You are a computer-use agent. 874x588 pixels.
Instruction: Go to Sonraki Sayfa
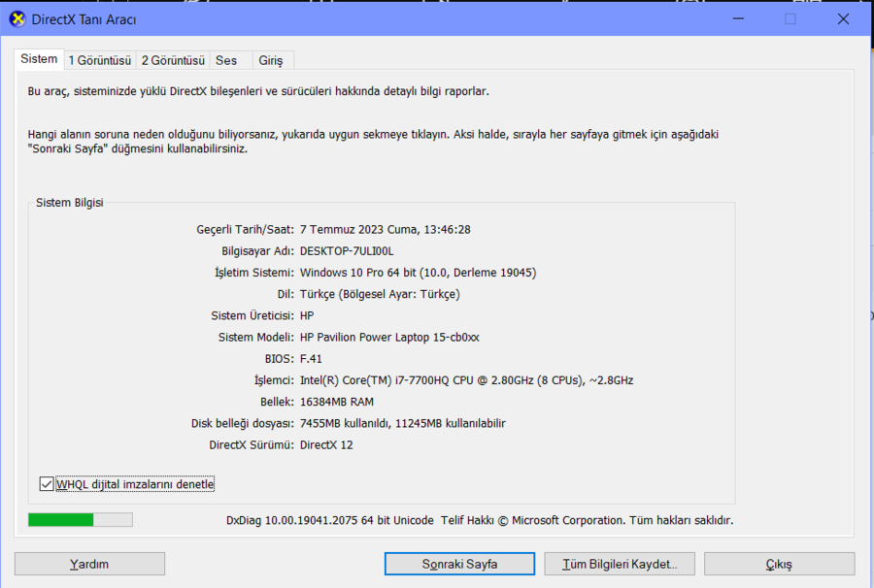[460, 564]
